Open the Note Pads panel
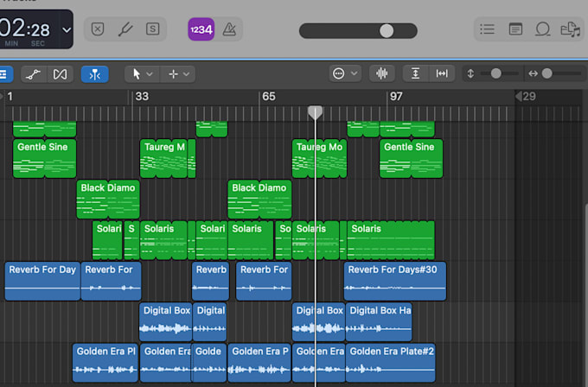588x387 pixels. click(x=515, y=29)
